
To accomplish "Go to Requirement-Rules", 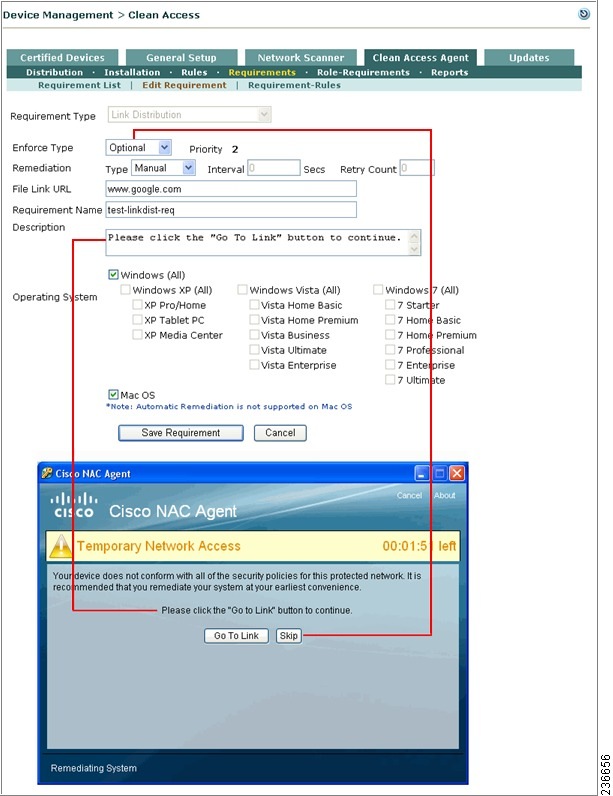I will [x=294, y=85].
